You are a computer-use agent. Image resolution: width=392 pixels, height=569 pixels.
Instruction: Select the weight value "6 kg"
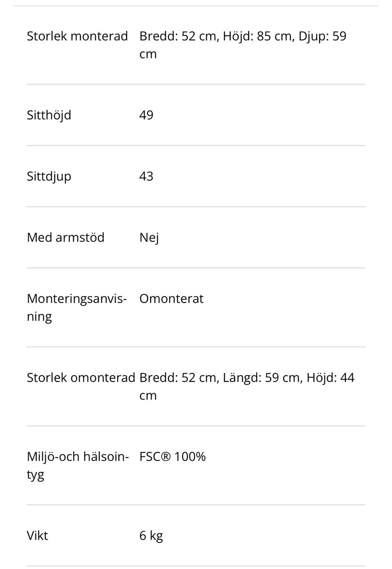point(151,535)
